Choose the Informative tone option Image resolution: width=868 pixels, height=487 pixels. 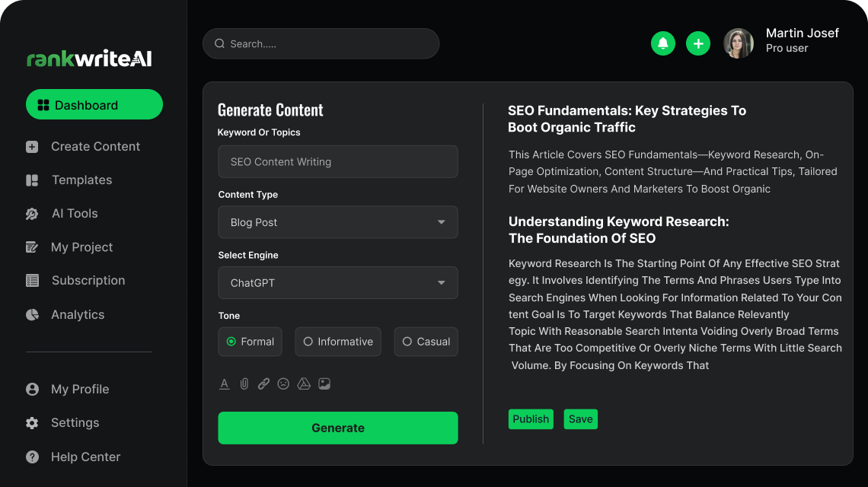[x=338, y=342]
